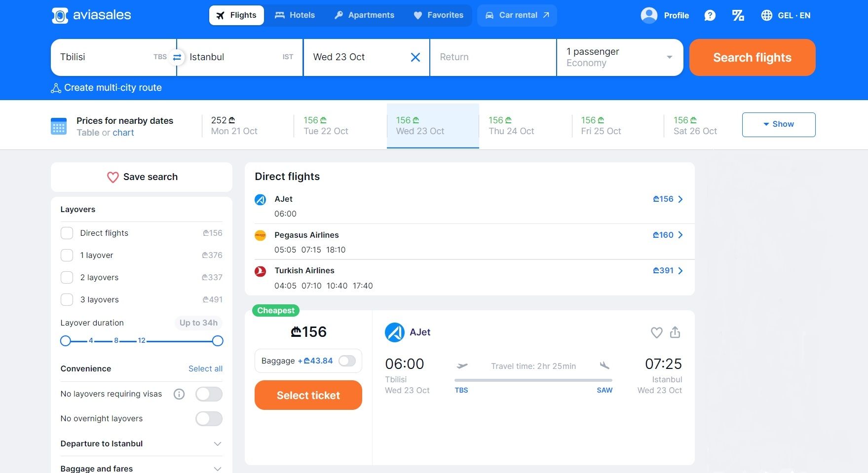The height and width of the screenshot is (473, 868).
Task: Open passenger and class dropdown
Action: pos(620,57)
